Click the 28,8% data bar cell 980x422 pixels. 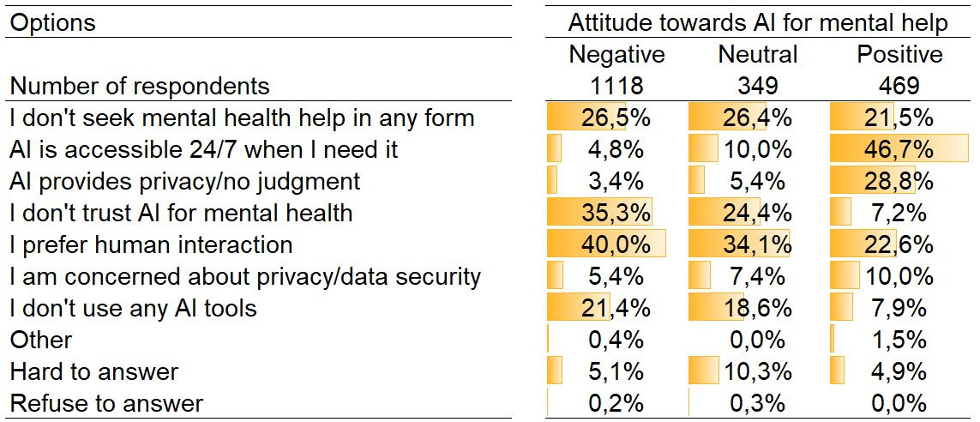899,181
